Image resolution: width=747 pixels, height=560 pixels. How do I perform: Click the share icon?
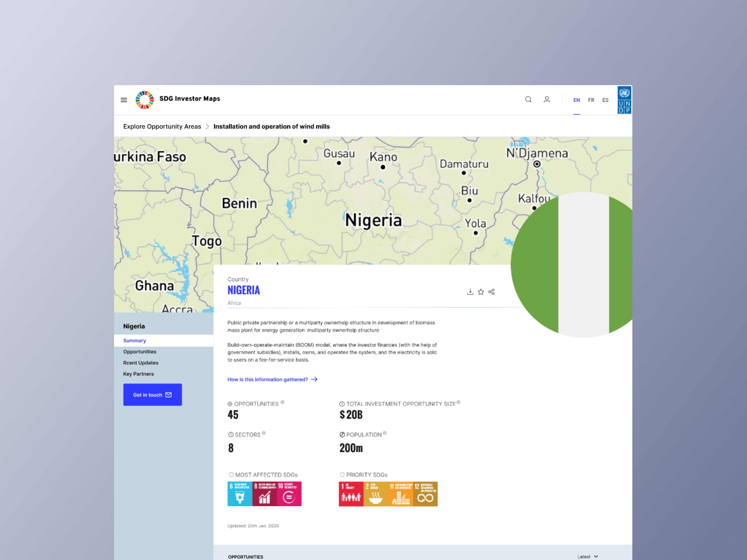tap(492, 292)
